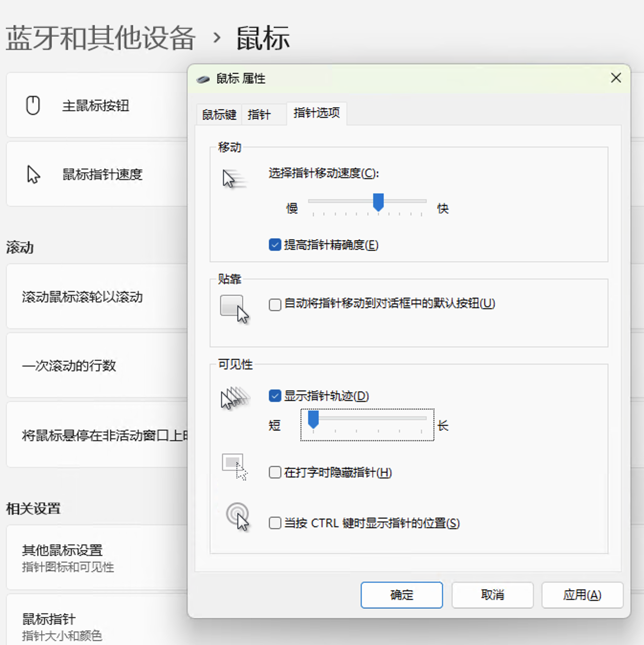
Task: Click the 慢 label of speed slider
Action: coord(292,209)
